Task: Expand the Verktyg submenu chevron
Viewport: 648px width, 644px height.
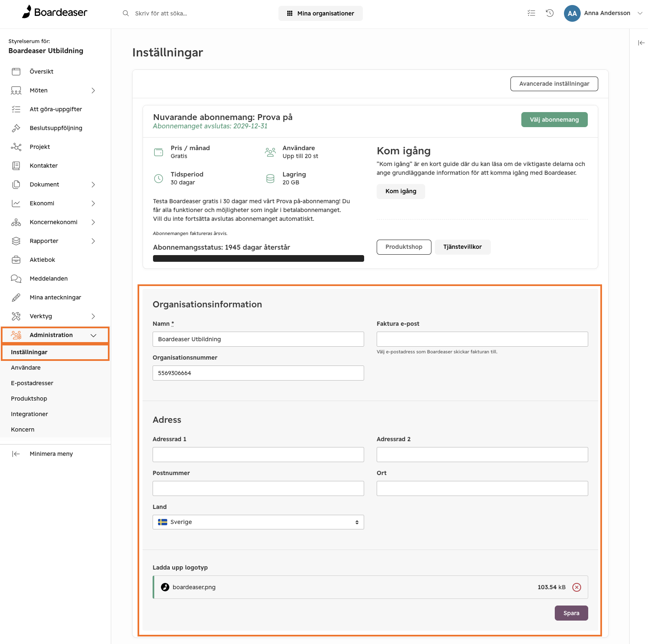Action: (93, 316)
